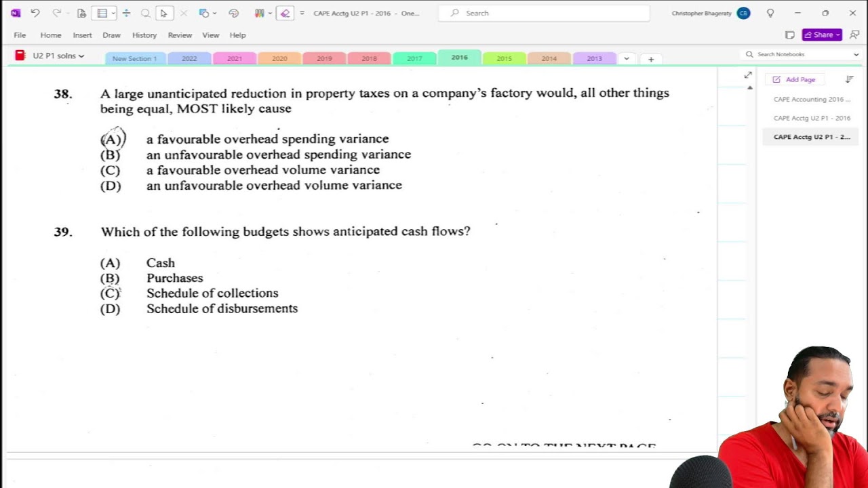This screenshot has width=868, height=488.
Task: Click the greyed delete X icon
Action: (183, 13)
